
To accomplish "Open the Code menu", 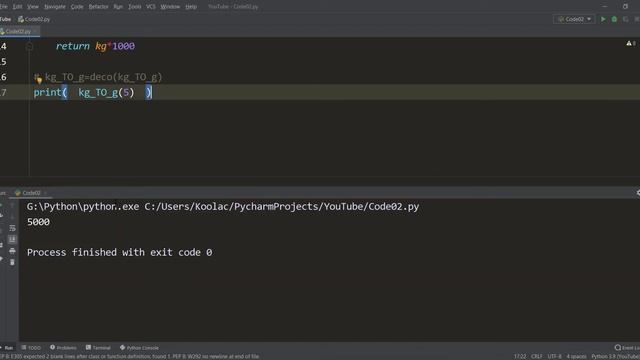I will coord(77,7).
